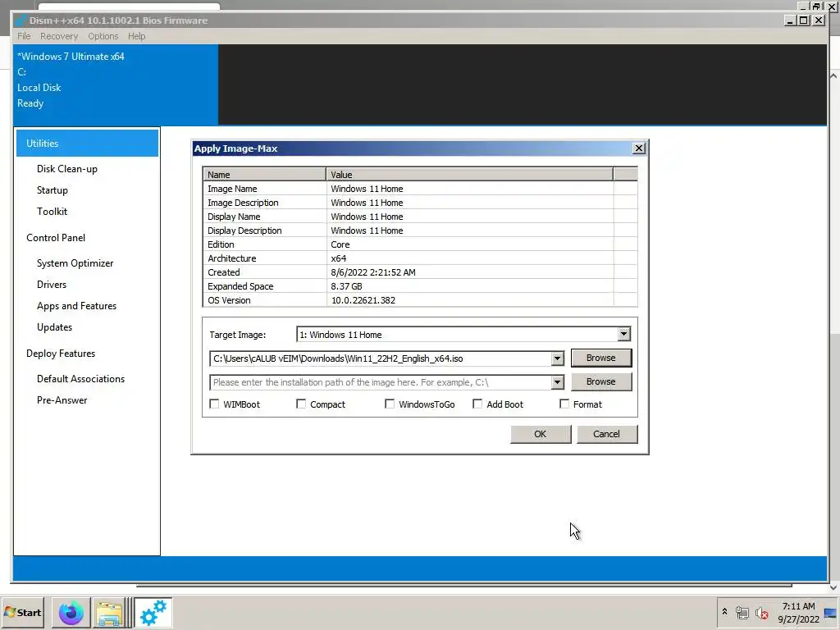Show hidden tray icons arrow
This screenshot has height=630, width=840.
pos(724,612)
